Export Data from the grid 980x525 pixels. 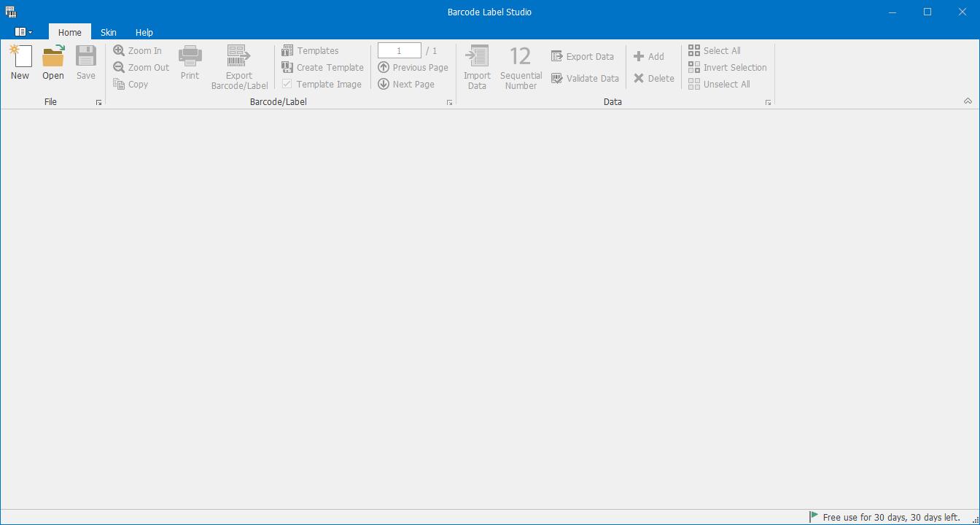tap(583, 56)
